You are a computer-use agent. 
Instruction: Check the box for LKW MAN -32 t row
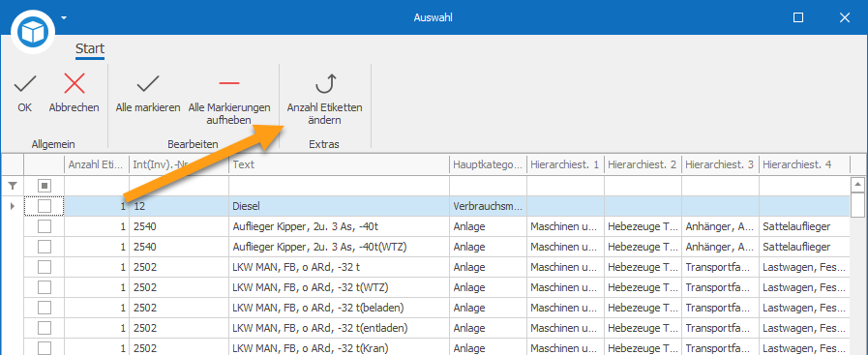45,267
